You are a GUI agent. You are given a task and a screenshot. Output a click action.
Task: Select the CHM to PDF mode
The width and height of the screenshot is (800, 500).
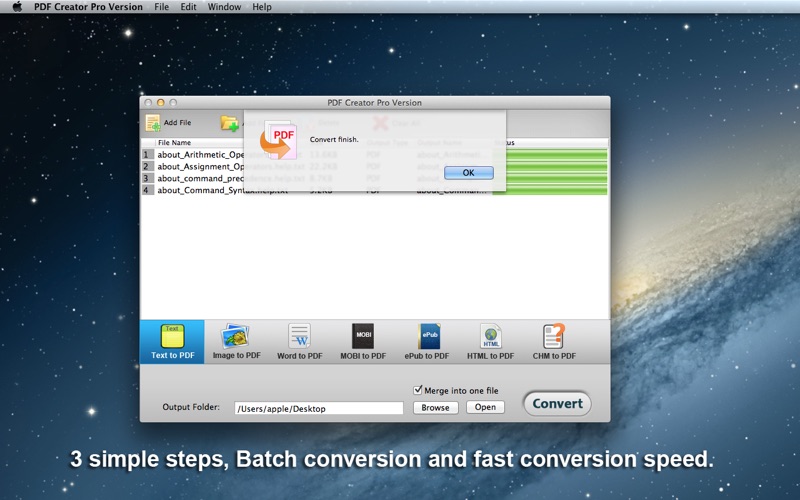point(554,342)
